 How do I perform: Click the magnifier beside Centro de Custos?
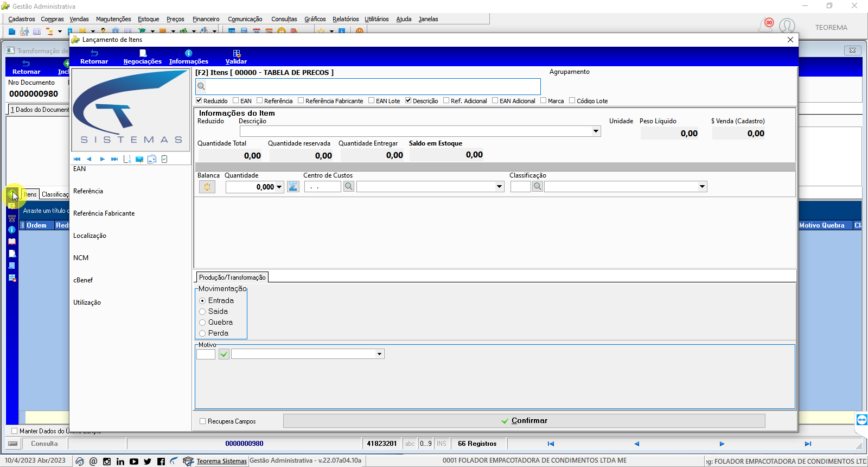pyautogui.click(x=349, y=187)
